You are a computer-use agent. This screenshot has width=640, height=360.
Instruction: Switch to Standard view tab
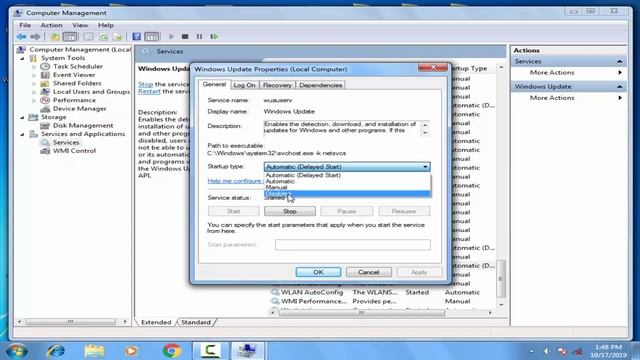tap(196, 322)
